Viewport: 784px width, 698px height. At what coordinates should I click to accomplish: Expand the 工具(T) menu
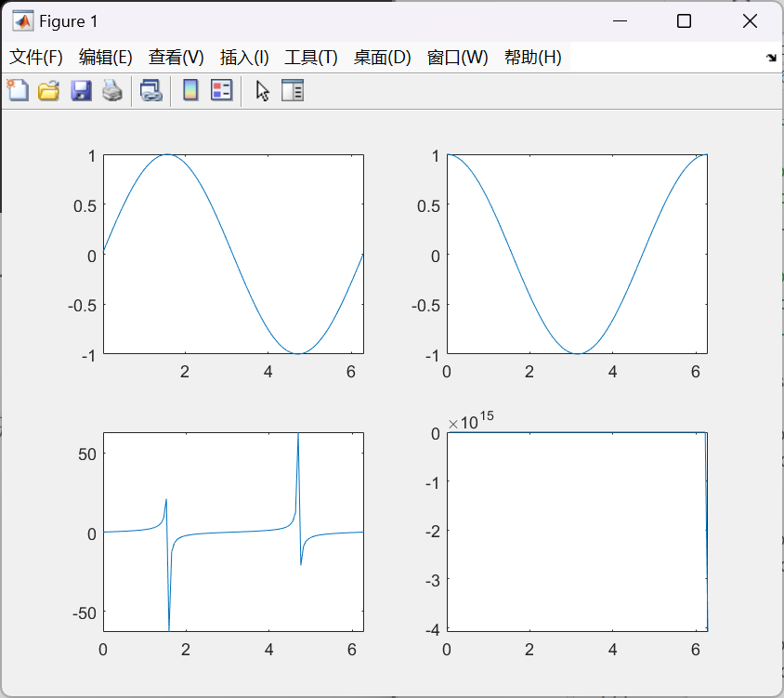click(311, 57)
